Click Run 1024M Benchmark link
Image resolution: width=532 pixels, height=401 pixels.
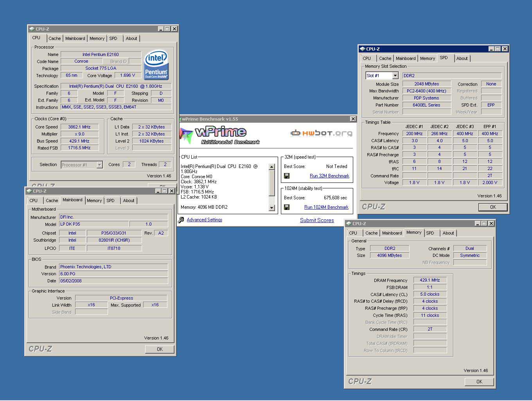pyautogui.click(x=326, y=207)
